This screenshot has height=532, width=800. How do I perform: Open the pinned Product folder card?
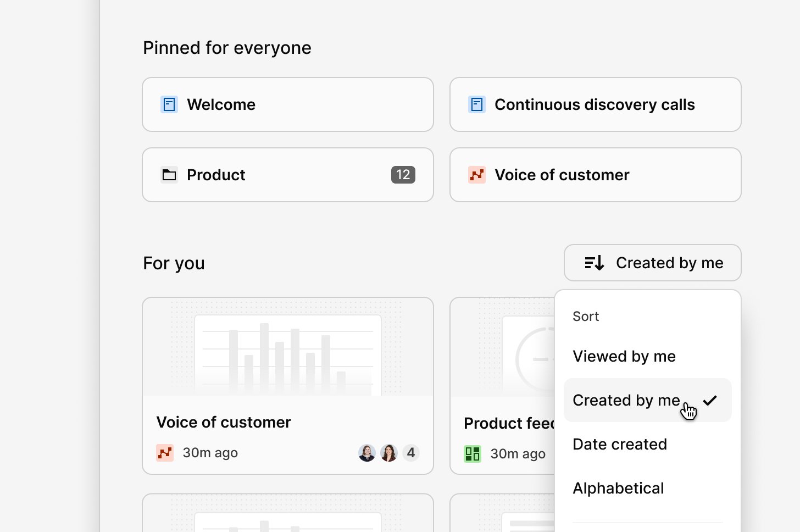(x=288, y=175)
